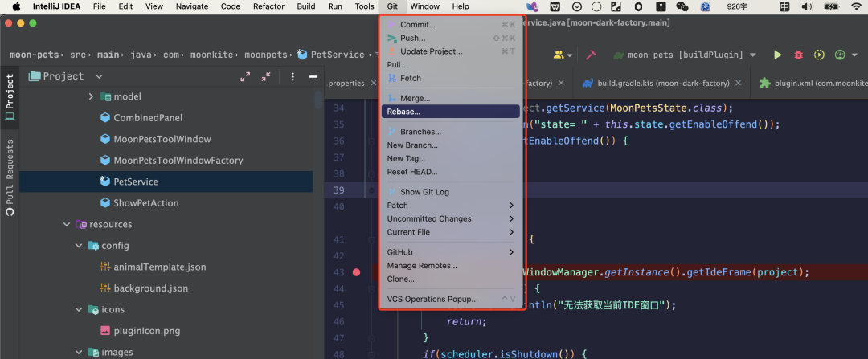Open the Refactor menu in menu bar
The height and width of the screenshot is (359, 868).
tap(268, 6)
